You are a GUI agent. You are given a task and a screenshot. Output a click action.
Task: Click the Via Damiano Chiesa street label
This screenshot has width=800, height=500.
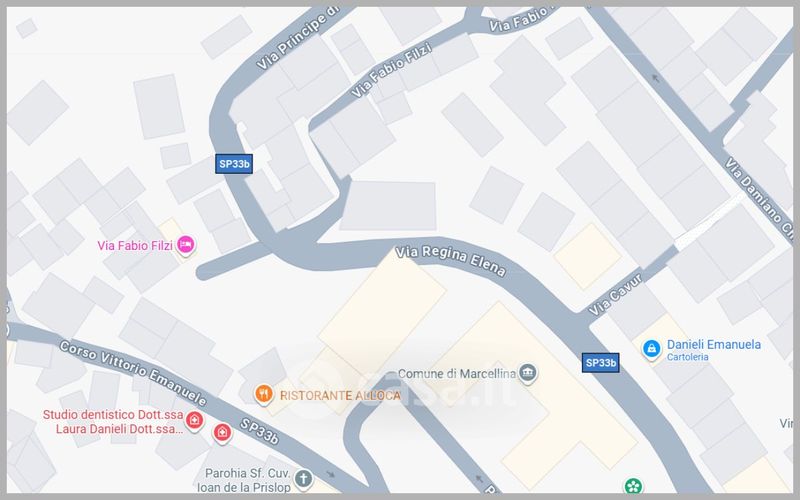759,196
